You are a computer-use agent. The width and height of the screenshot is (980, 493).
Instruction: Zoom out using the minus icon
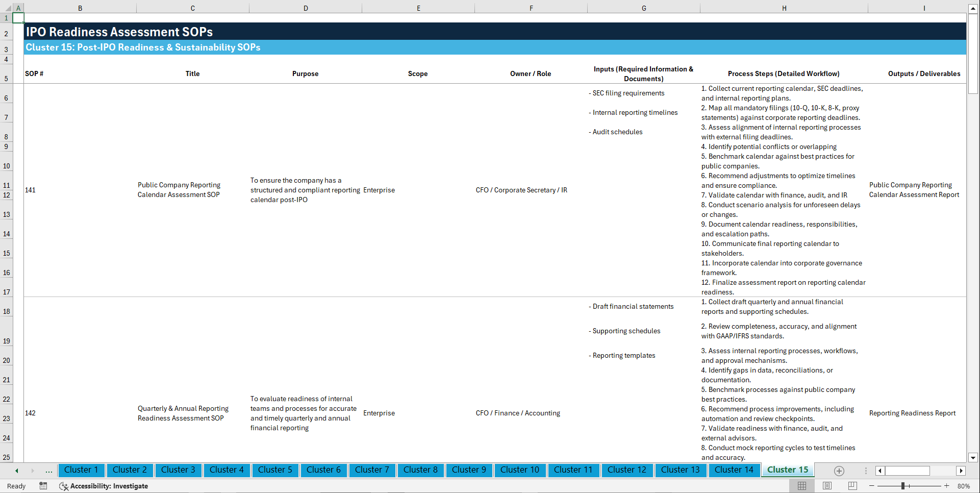coord(871,485)
